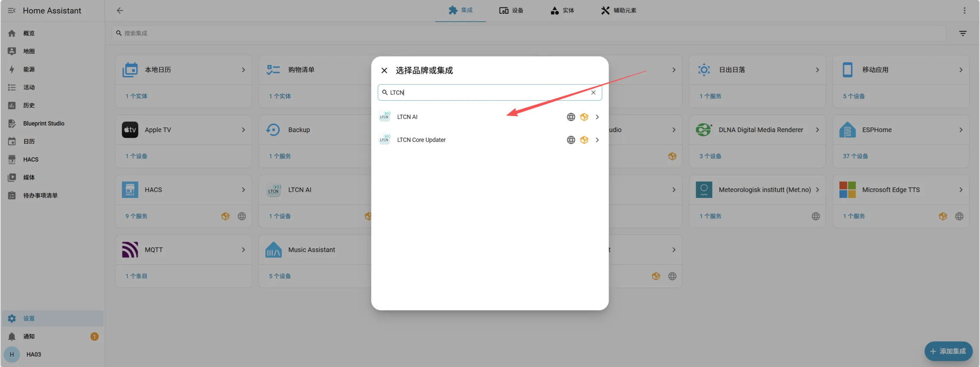Switch to the 集成 tab

click(x=461, y=10)
